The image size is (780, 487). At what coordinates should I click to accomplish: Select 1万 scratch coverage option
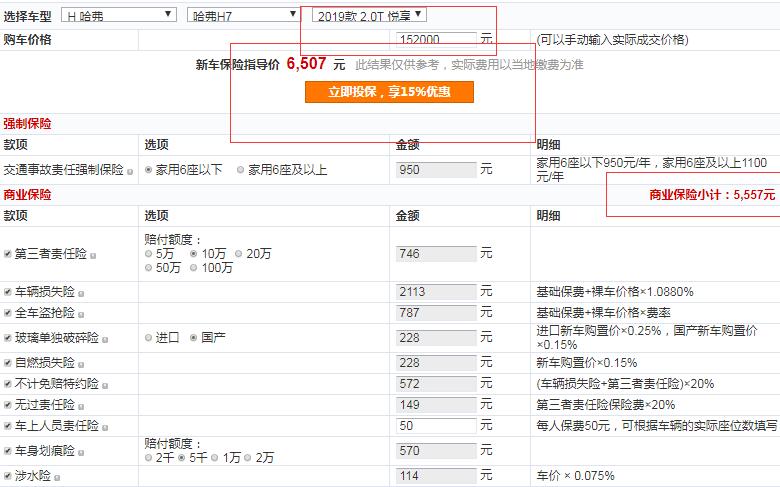[x=214, y=458]
